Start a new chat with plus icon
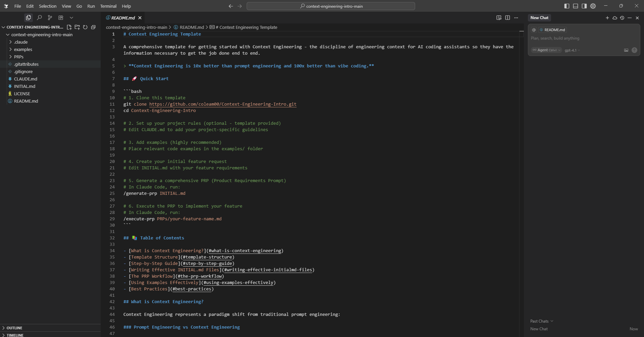 pos(607,18)
